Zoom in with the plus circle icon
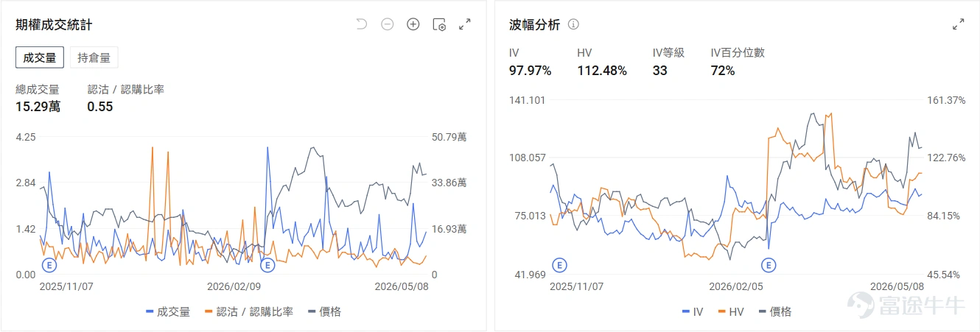This screenshot has width=980, height=332. coord(413,24)
